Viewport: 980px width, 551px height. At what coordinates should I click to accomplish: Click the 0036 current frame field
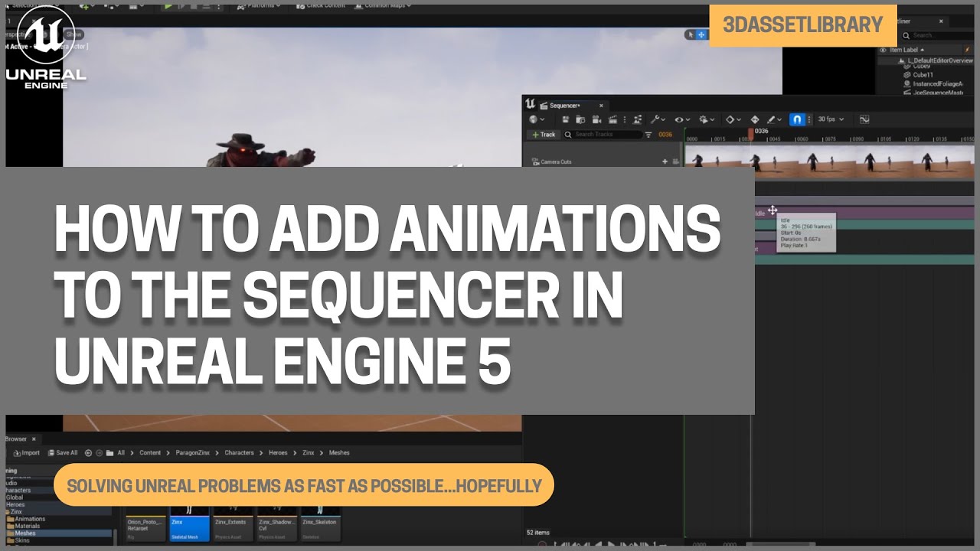click(665, 135)
